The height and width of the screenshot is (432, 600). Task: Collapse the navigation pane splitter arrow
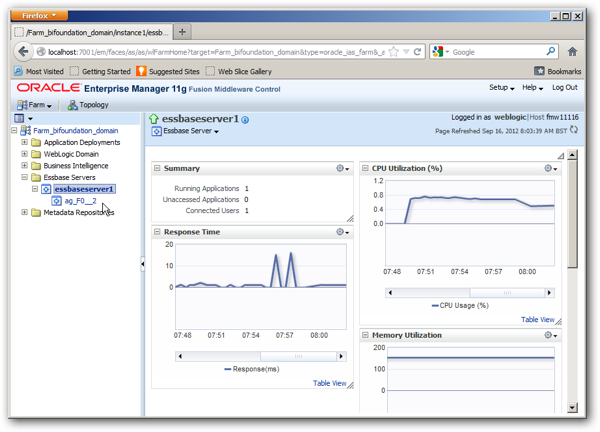click(142, 264)
